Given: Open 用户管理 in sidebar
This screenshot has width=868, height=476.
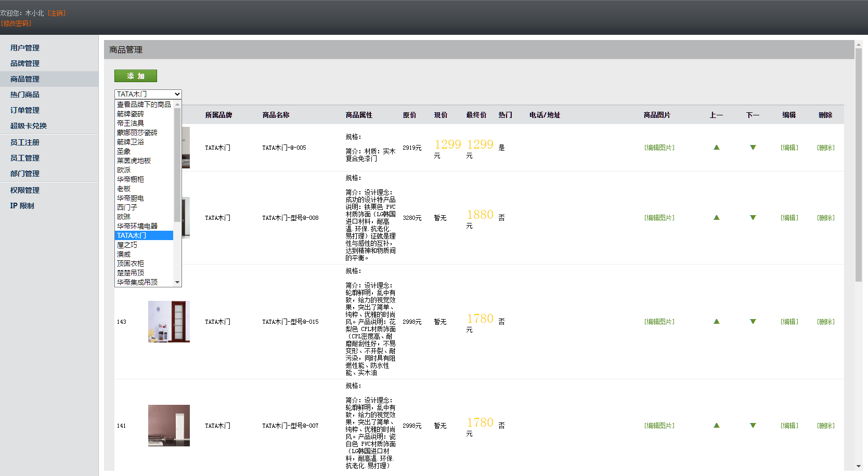Looking at the screenshot, I should (x=25, y=48).
